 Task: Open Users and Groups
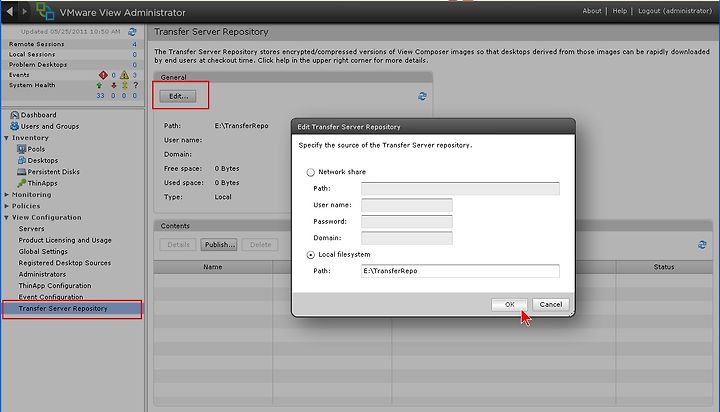coord(45,126)
